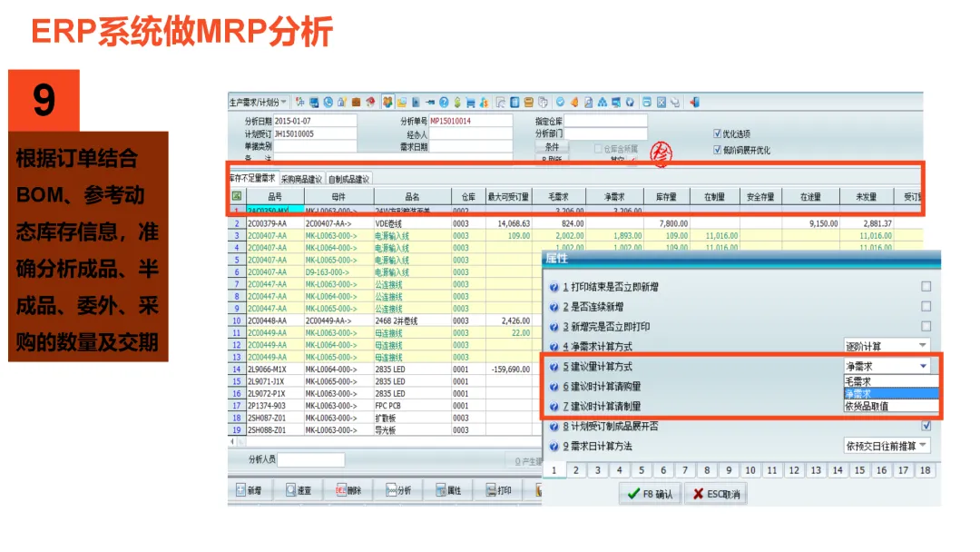Click the red-roof house toolbar icon
Screen dimensions: 980x552
tap(370, 102)
